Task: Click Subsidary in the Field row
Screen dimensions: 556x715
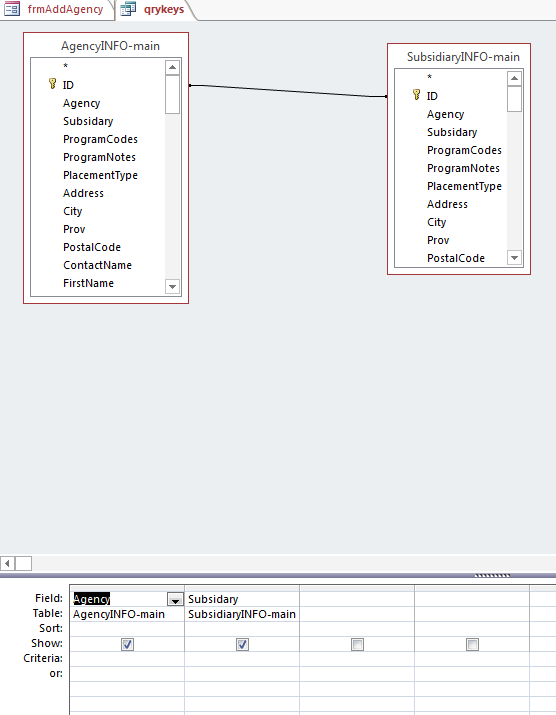Action: click(213, 599)
